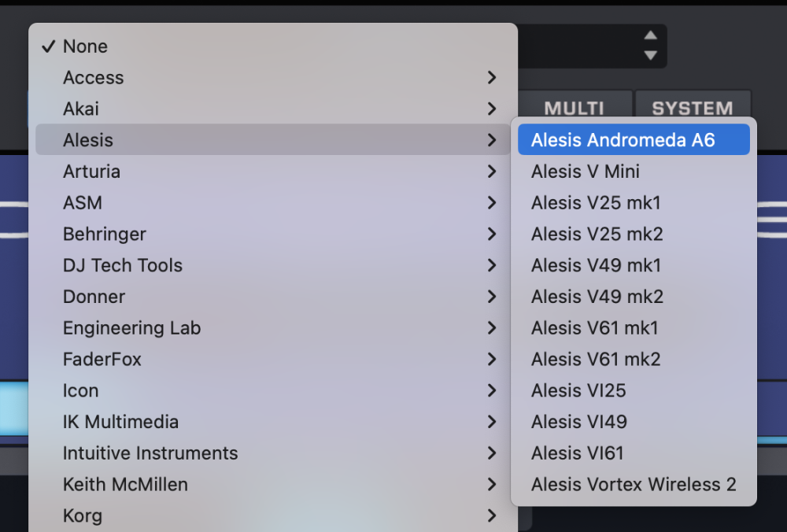Screen dimensions: 787x532
Task: Choose Alesis Andromeda A6
Action: [623, 140]
